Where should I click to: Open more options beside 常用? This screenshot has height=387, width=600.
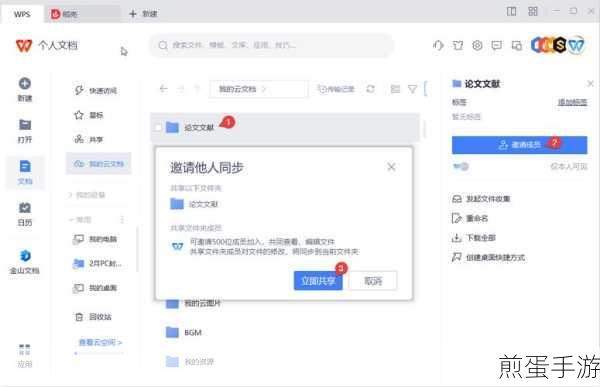(122, 220)
